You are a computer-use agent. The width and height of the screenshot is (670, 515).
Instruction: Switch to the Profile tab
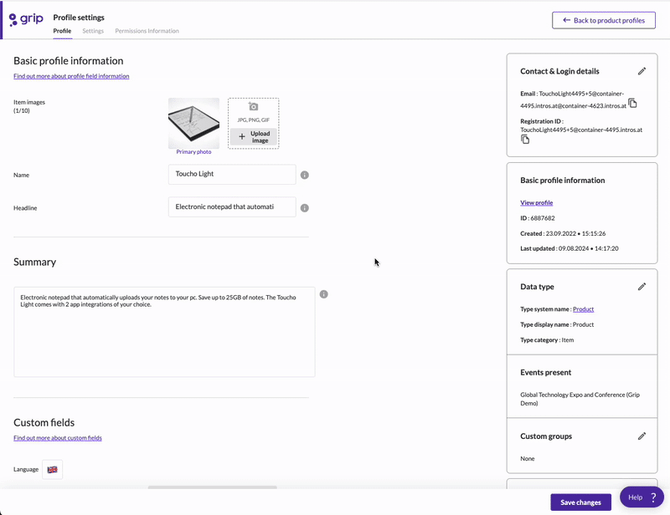click(62, 31)
